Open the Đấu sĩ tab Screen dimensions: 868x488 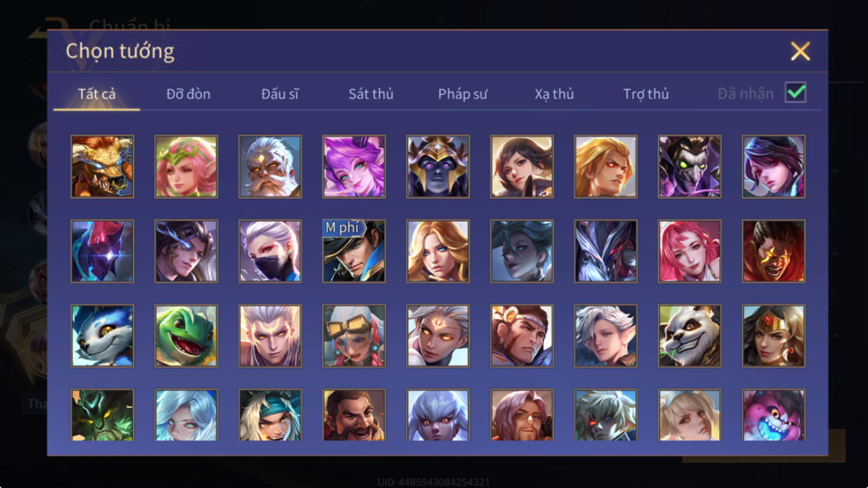280,94
